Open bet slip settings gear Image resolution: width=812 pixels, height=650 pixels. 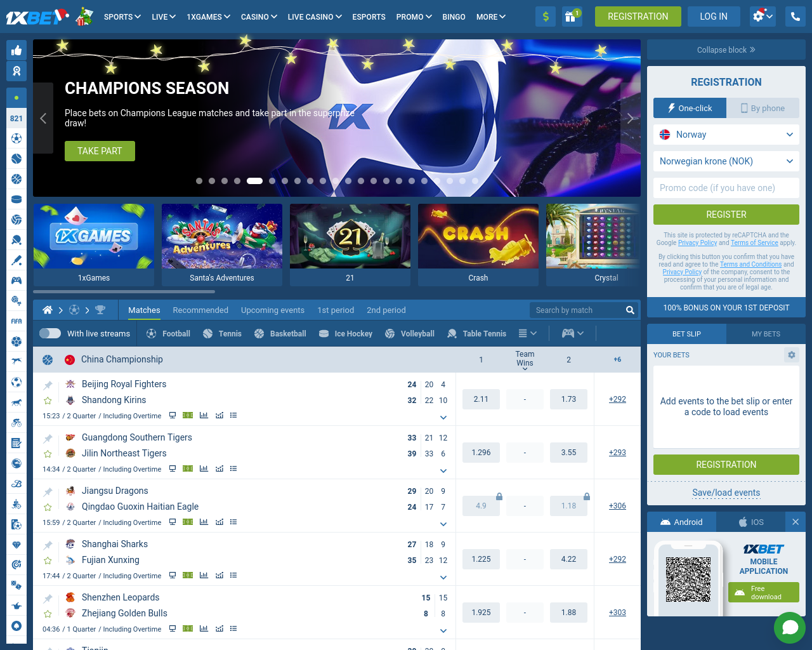[x=791, y=355]
